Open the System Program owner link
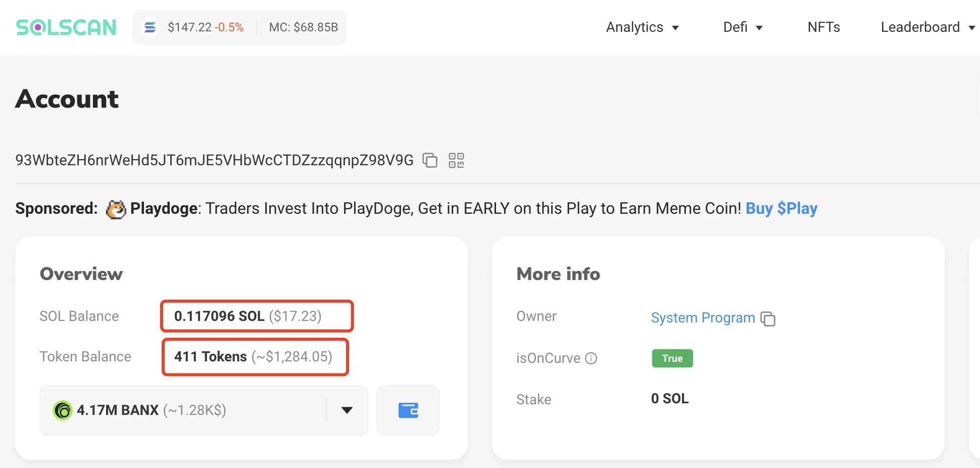The image size is (980, 468). (x=702, y=318)
